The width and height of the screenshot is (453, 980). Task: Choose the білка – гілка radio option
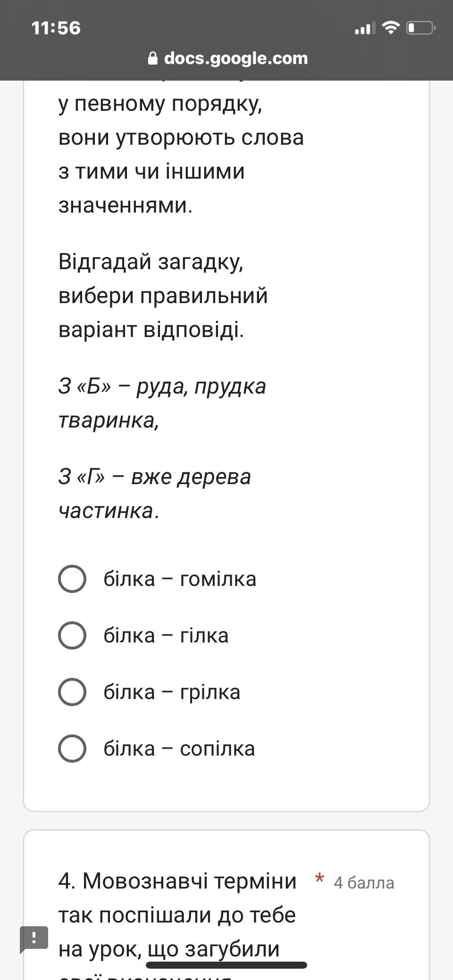72,635
